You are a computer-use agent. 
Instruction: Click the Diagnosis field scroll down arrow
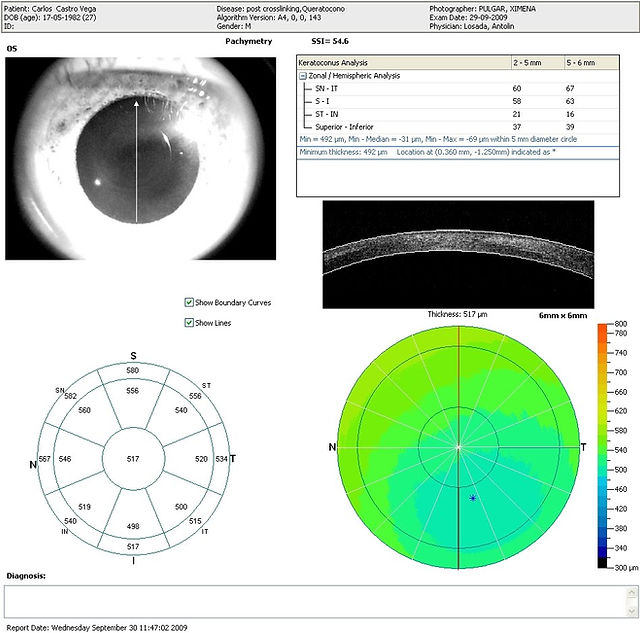(x=632, y=611)
